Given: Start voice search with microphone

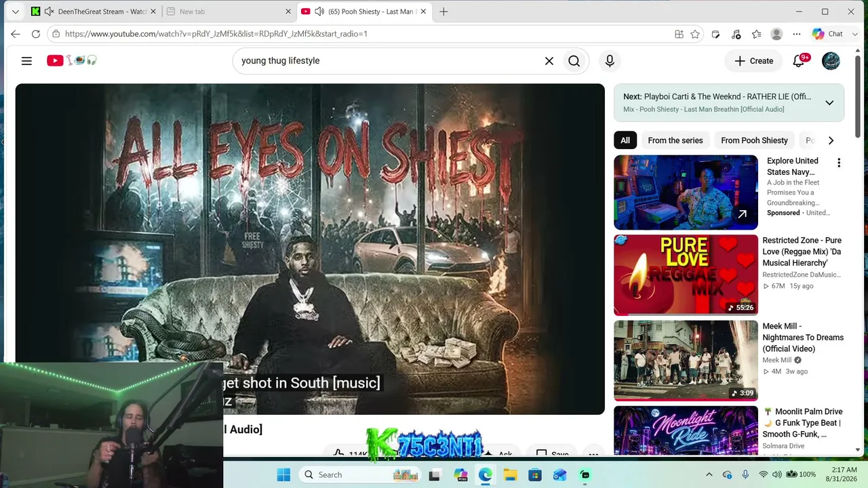Looking at the screenshot, I should pyautogui.click(x=610, y=61).
